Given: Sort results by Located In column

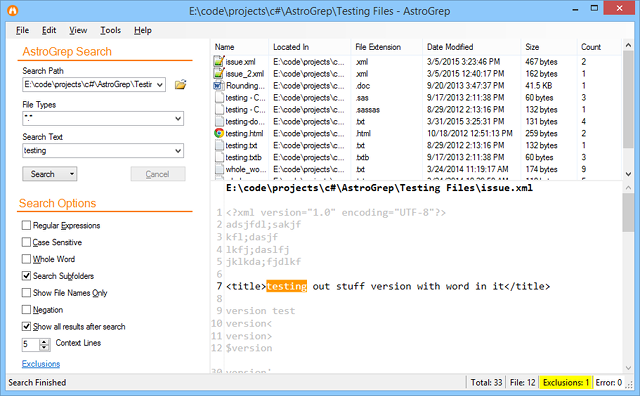Looking at the screenshot, I should [x=310, y=47].
